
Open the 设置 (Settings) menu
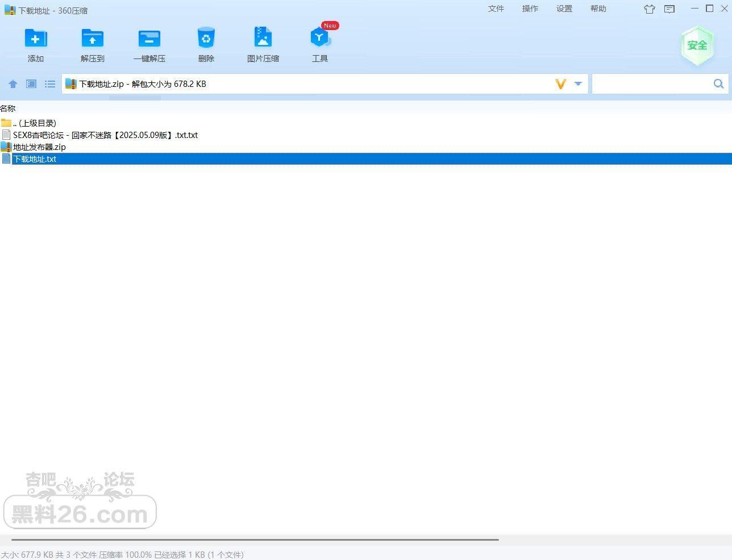[564, 9]
